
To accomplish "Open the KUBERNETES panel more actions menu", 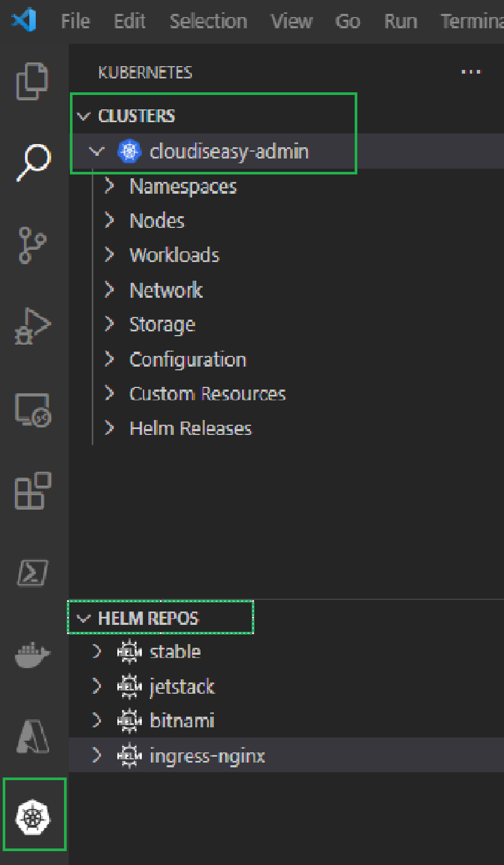I will tap(470, 72).
